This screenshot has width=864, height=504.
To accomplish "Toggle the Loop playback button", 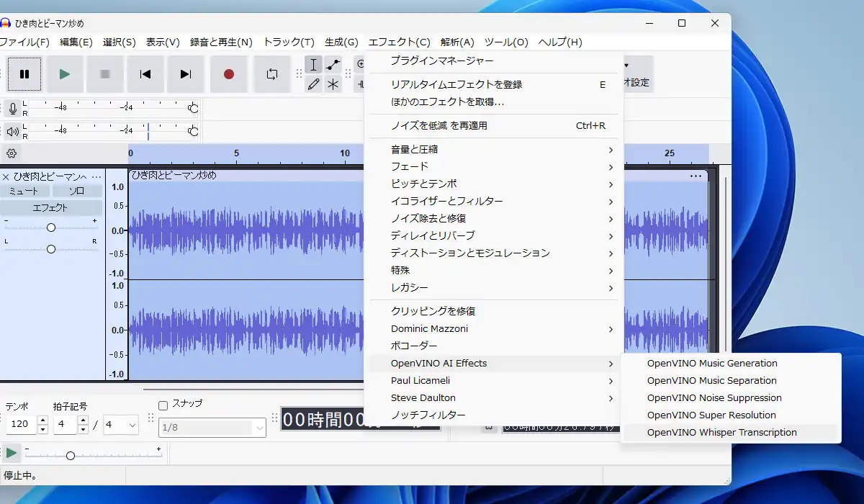I will pos(271,74).
